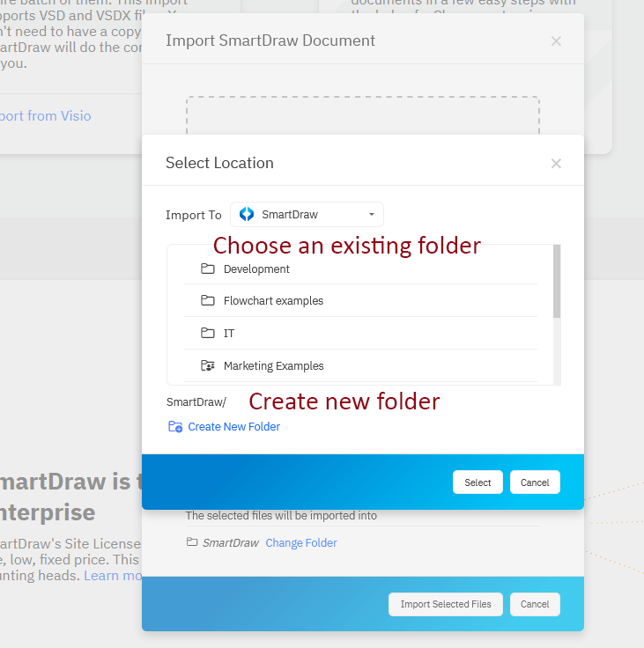Click the Create New Folder link
Screen dimensions: 644x648
pos(233,427)
